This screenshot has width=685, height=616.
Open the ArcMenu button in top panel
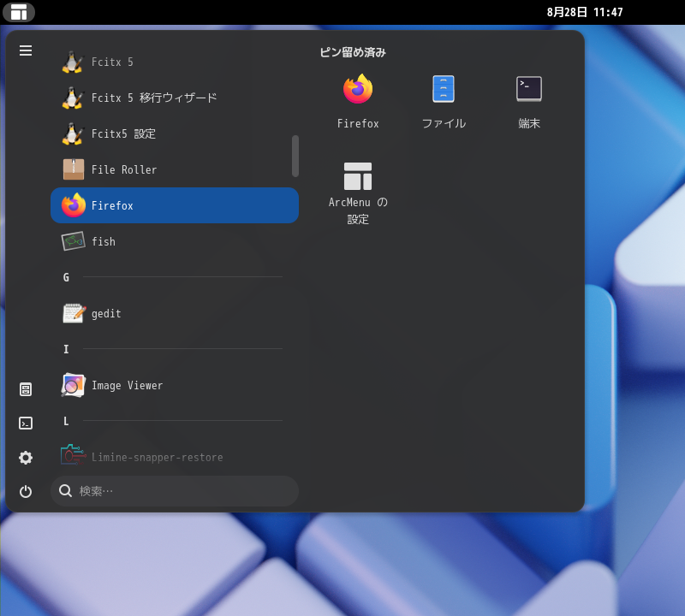point(18,12)
